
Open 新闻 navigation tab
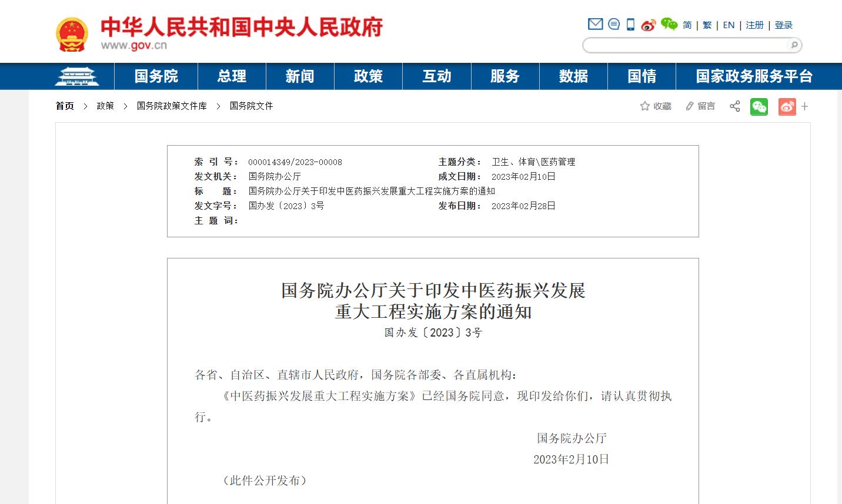coord(300,76)
